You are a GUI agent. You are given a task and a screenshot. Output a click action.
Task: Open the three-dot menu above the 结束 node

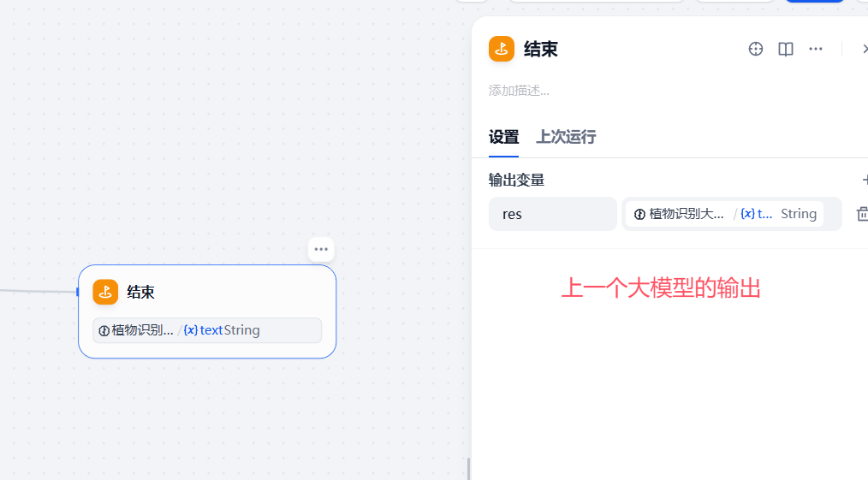(321, 249)
